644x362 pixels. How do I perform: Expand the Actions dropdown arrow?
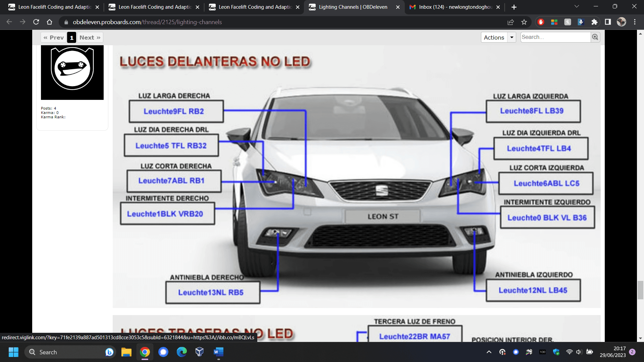tap(512, 38)
